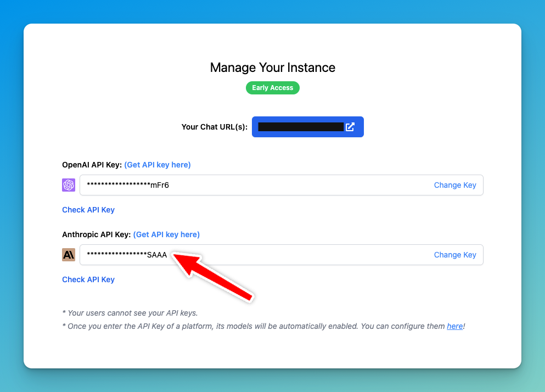
Task: Click the 'Your users cannot see your API keys' note
Action: [130, 313]
